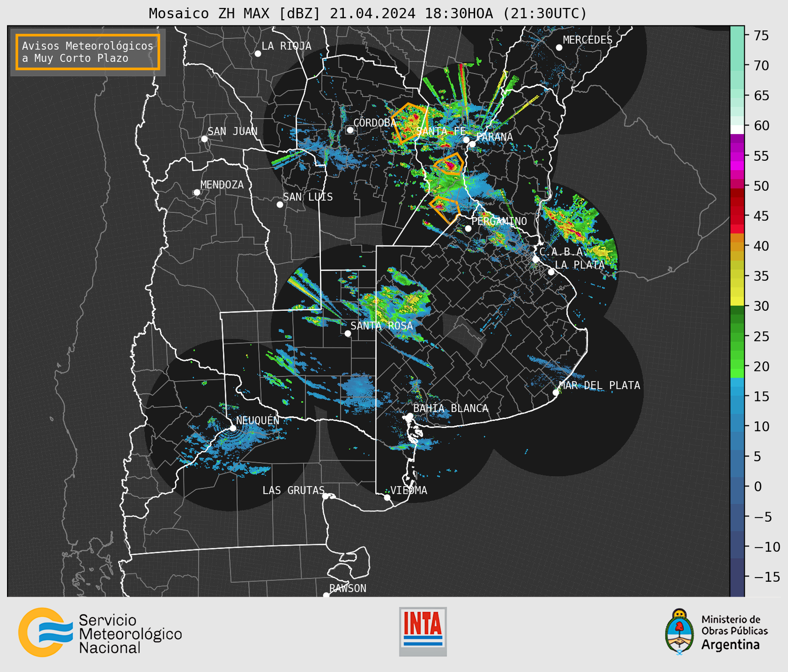Screen dimensions: 788x672
Task: Click the PARANÁ city label
Action: click(x=494, y=137)
